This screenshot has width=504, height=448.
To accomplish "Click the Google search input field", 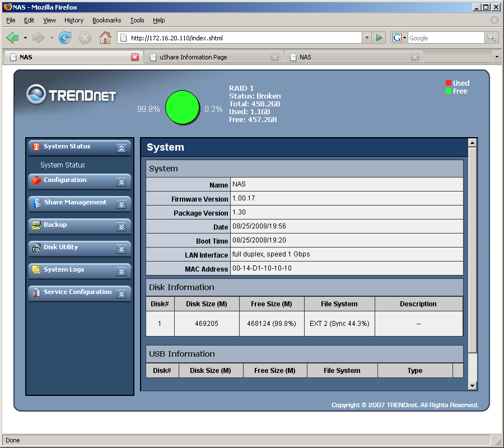I will (x=446, y=38).
